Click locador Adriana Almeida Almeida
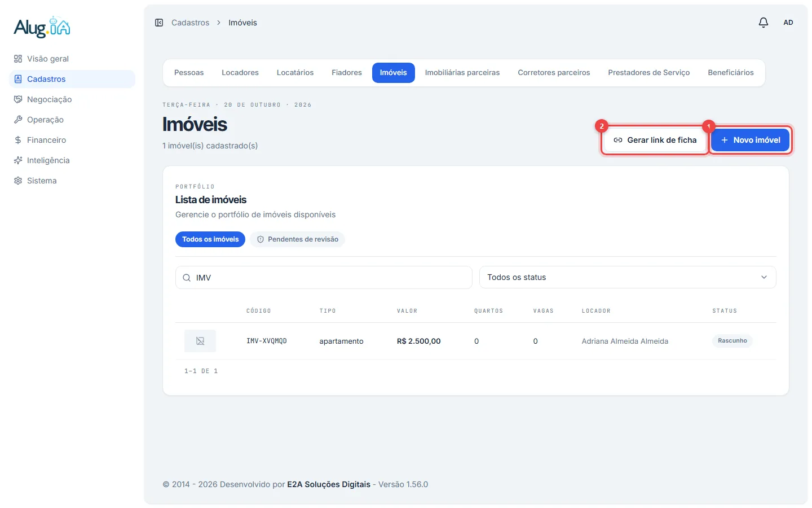 point(625,341)
